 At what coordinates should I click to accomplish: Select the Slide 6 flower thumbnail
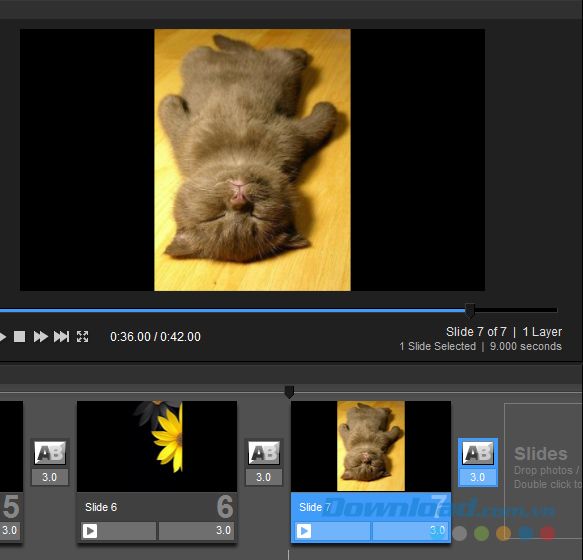point(157,446)
